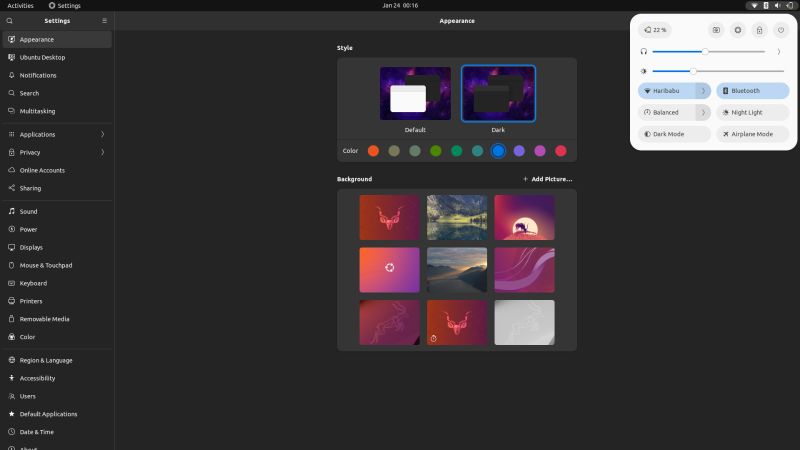Open Multitasking settings

coord(57,111)
